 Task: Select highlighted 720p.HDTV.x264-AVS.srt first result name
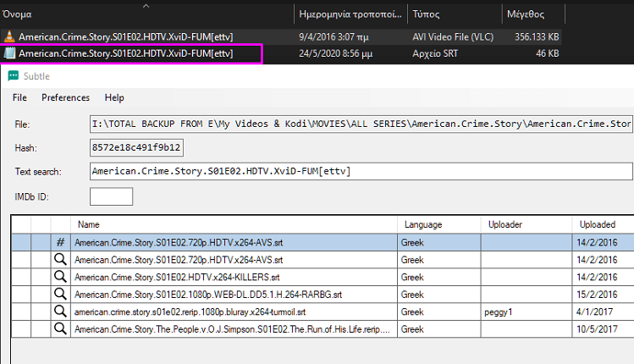[179, 242]
